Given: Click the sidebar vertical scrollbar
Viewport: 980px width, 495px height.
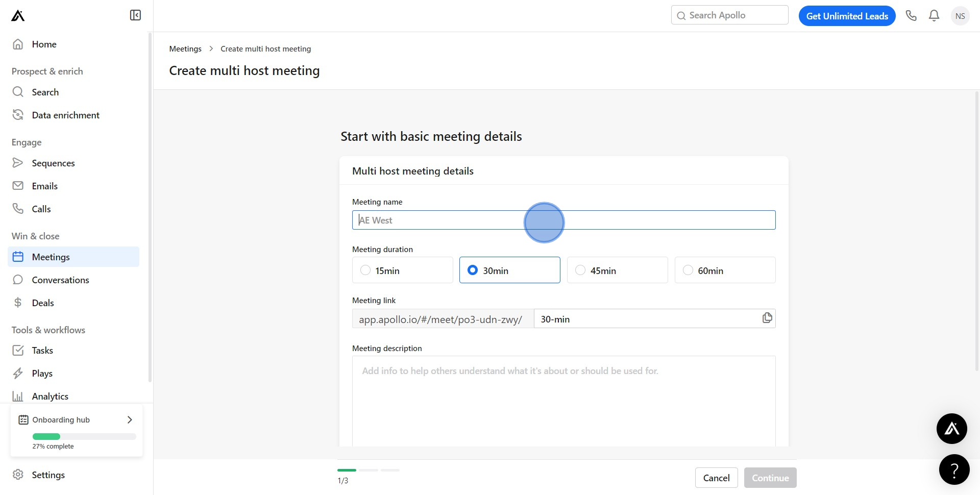Looking at the screenshot, I should (x=150, y=207).
